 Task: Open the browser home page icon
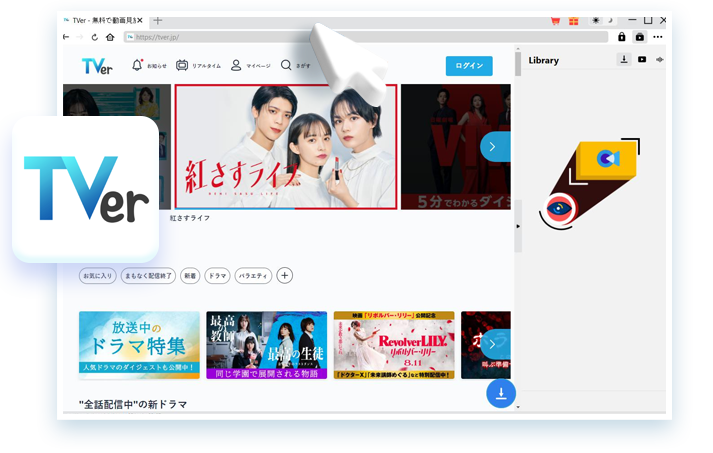pos(110,37)
